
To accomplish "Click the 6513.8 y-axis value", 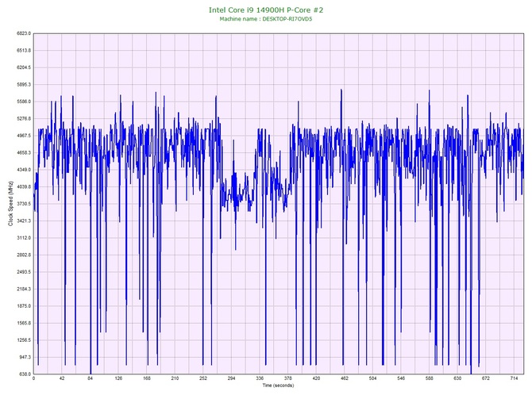I will [x=24, y=50].
